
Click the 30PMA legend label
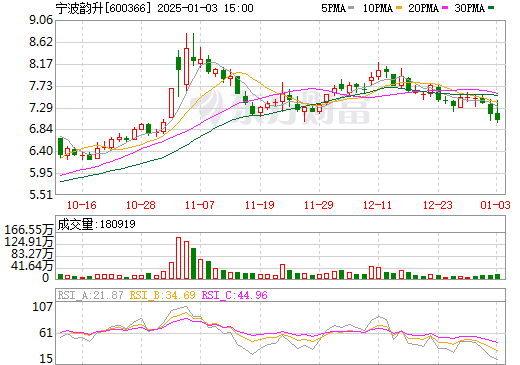(469, 8)
